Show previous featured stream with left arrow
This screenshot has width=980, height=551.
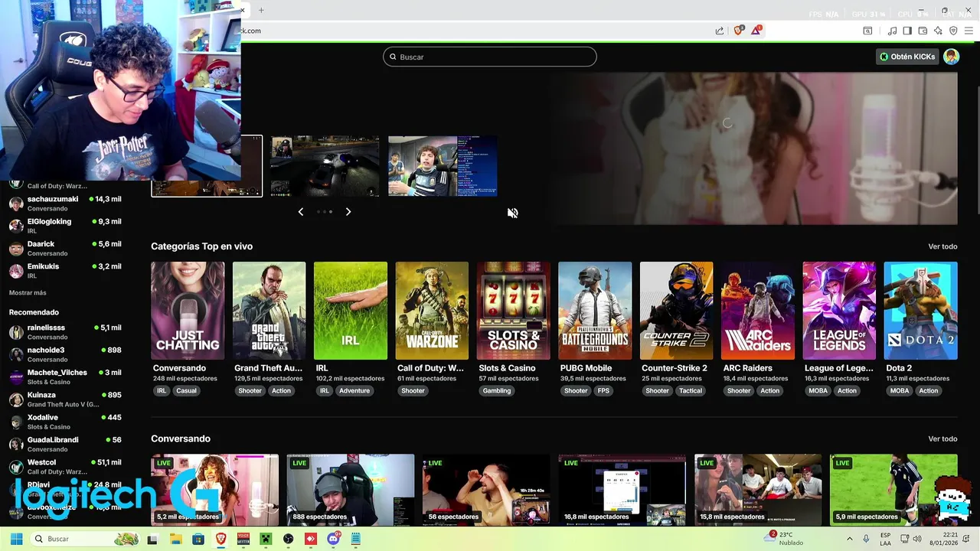[301, 212]
